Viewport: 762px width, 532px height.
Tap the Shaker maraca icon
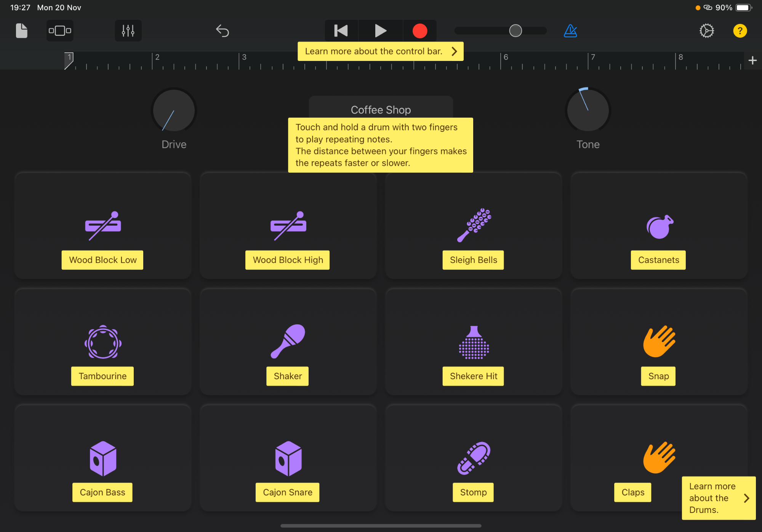coord(288,341)
